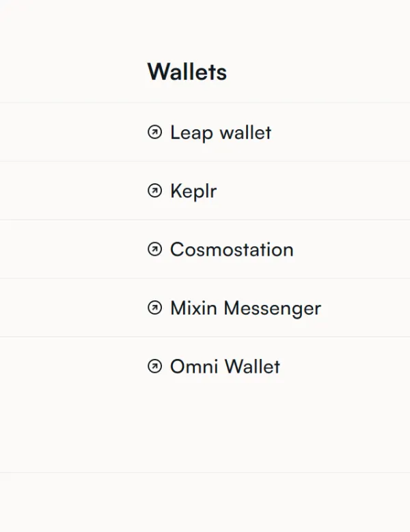Viewport: 410px width, 532px height.
Task: Open the Keplr wallet link
Action: pos(193,191)
